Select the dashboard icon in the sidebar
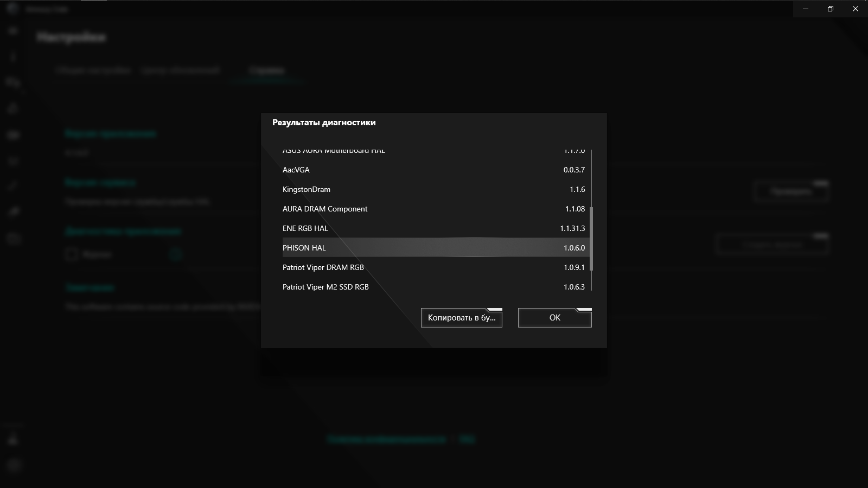This screenshot has height=488, width=868. [x=12, y=30]
